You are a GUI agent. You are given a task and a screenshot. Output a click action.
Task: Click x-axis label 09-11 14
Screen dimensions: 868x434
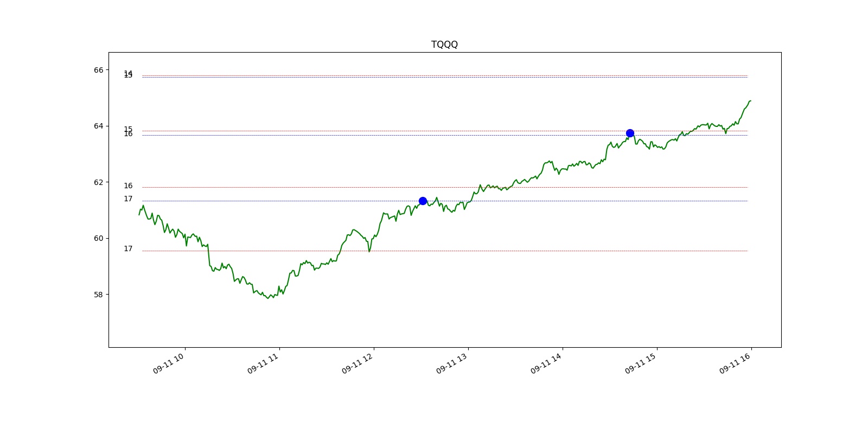click(546, 363)
